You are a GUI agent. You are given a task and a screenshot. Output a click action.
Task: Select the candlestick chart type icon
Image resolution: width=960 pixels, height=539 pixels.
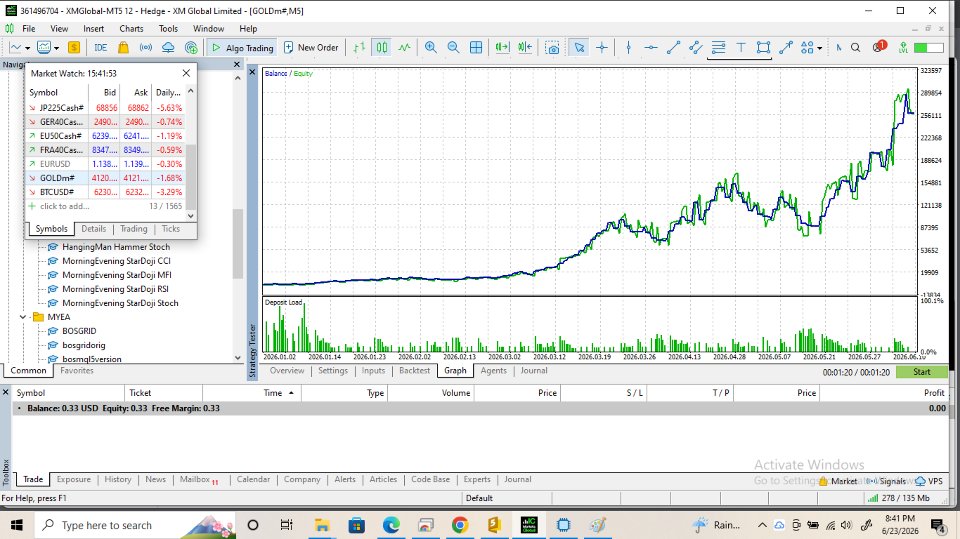pos(382,47)
